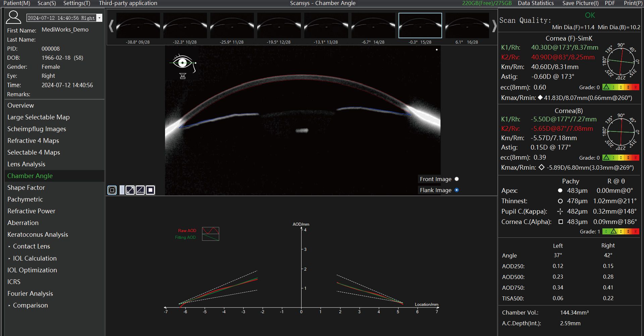The image size is (644, 336).
Task: Click the PDF export button
Action: (610, 3)
